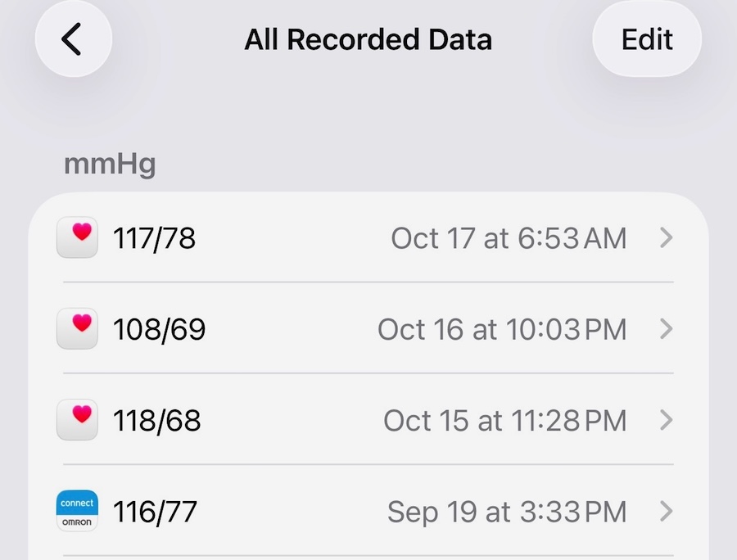Tap the back arrow button
737x560 pixels.
click(73, 39)
